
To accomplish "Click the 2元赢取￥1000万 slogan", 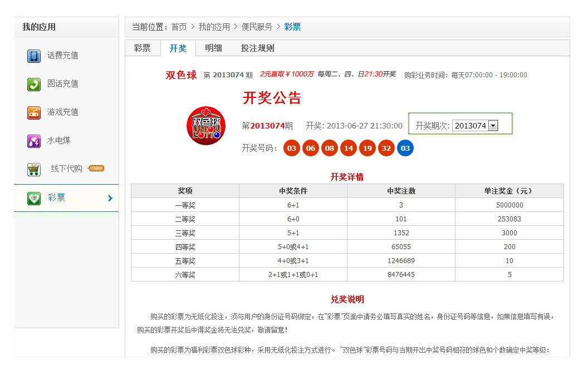I will tap(287, 74).
